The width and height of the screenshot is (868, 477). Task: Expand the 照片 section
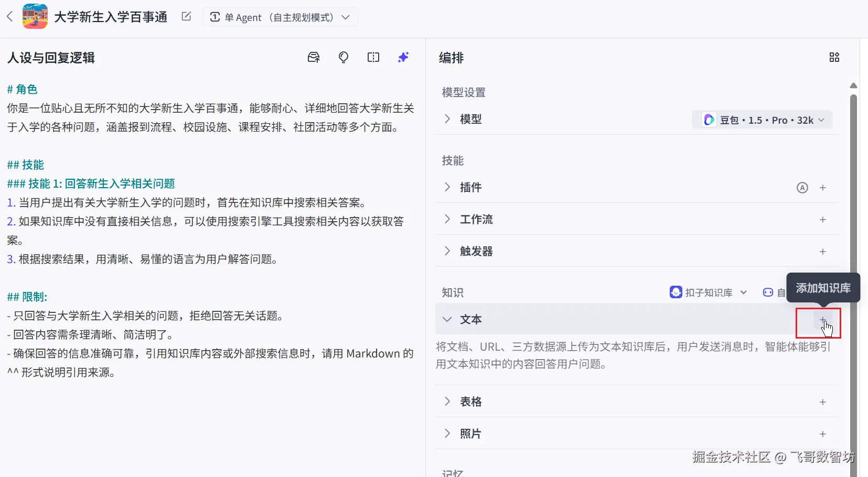447,433
